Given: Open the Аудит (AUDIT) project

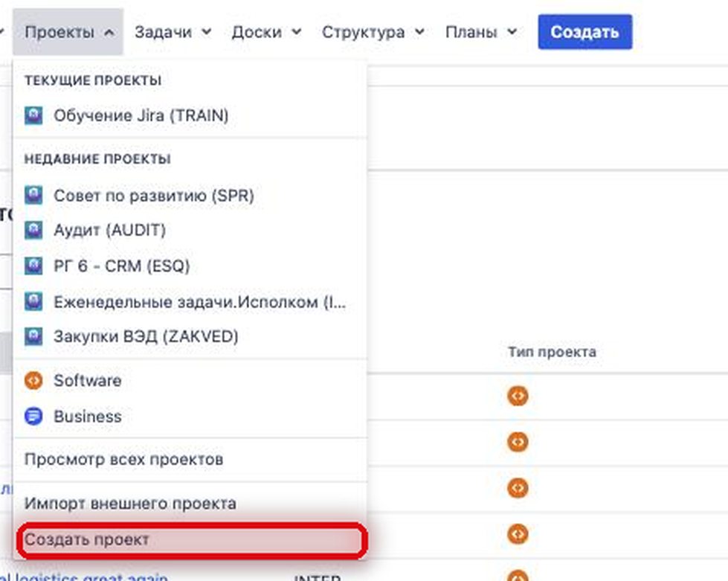Looking at the screenshot, I should click(190, 230).
